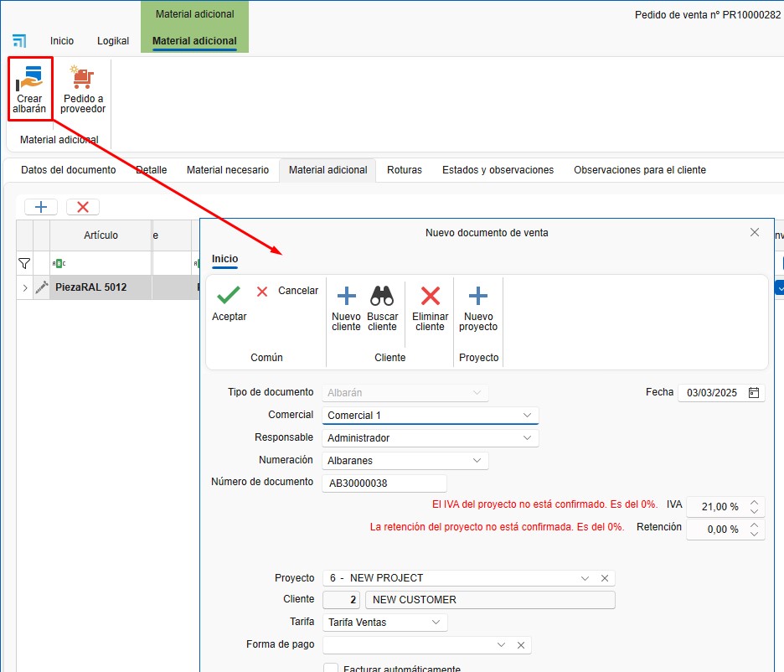Click the Nuevo proyecto plus icon
This screenshot has height=672, width=784.
click(x=478, y=296)
